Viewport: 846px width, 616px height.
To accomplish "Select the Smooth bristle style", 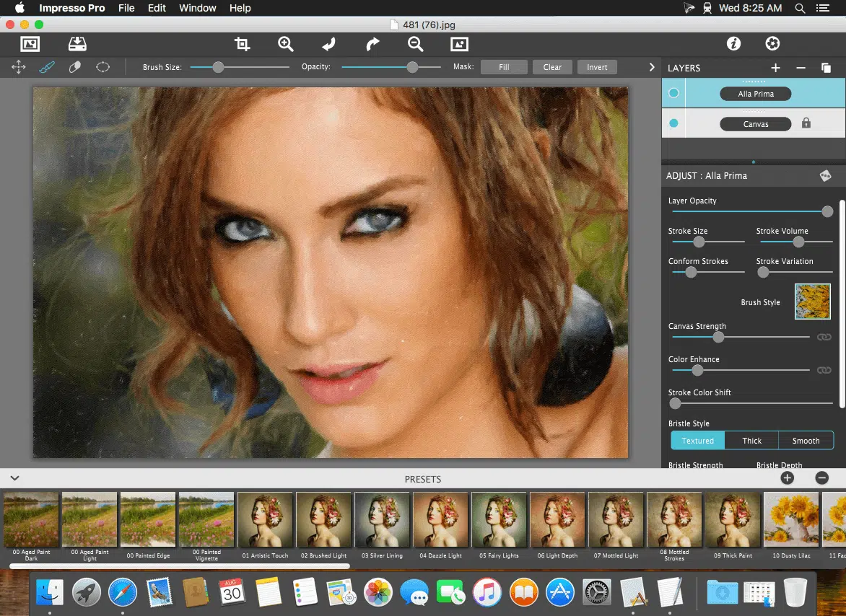I will point(806,441).
